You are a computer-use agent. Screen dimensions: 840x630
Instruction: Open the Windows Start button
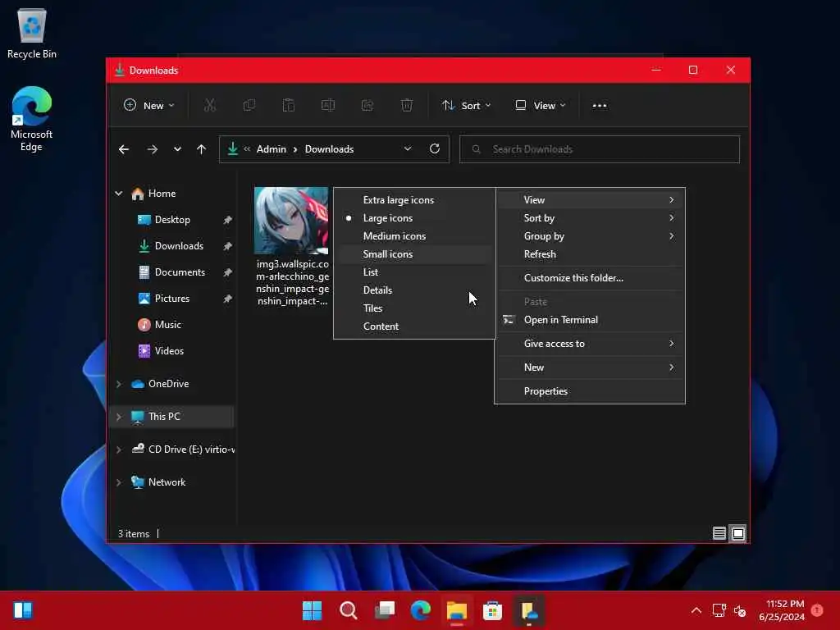tap(312, 610)
